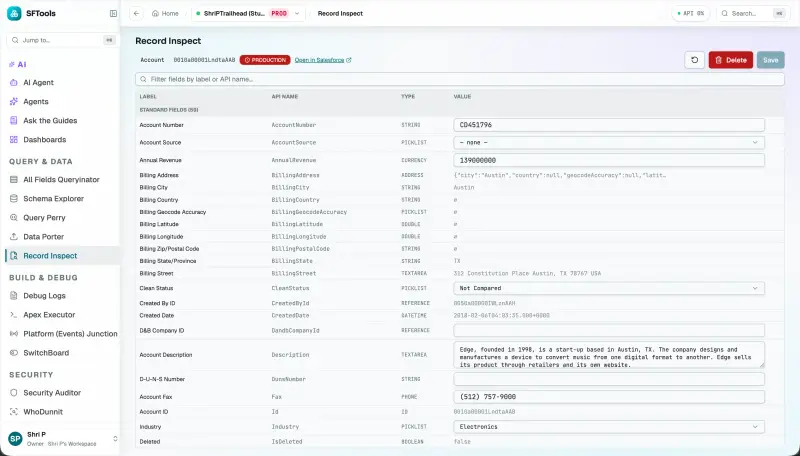Click the Created By ID value

pyautogui.click(x=484, y=303)
